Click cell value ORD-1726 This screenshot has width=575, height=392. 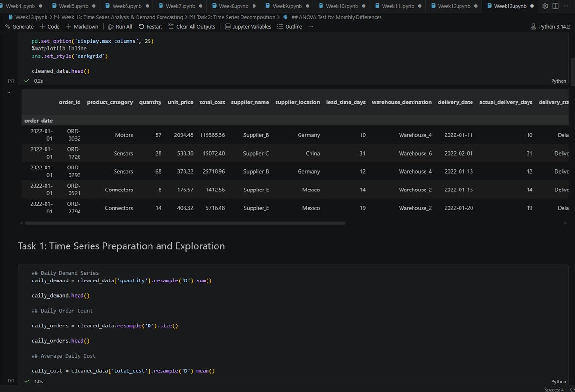tap(73, 153)
